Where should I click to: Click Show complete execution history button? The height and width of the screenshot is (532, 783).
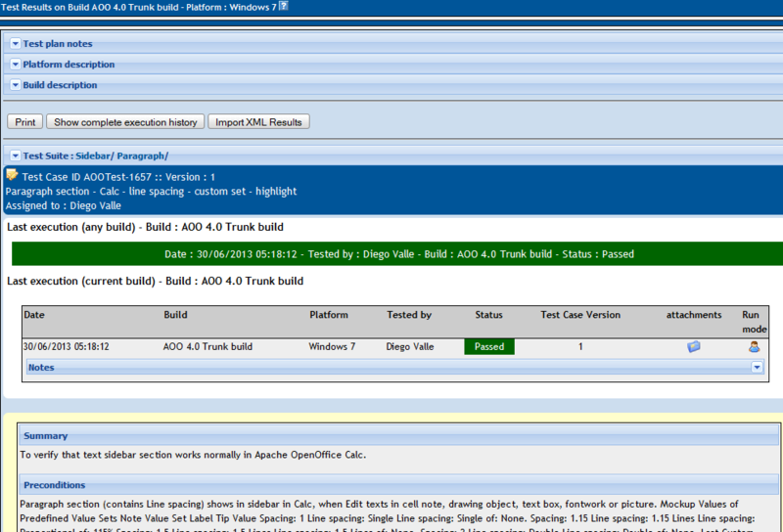coord(125,122)
